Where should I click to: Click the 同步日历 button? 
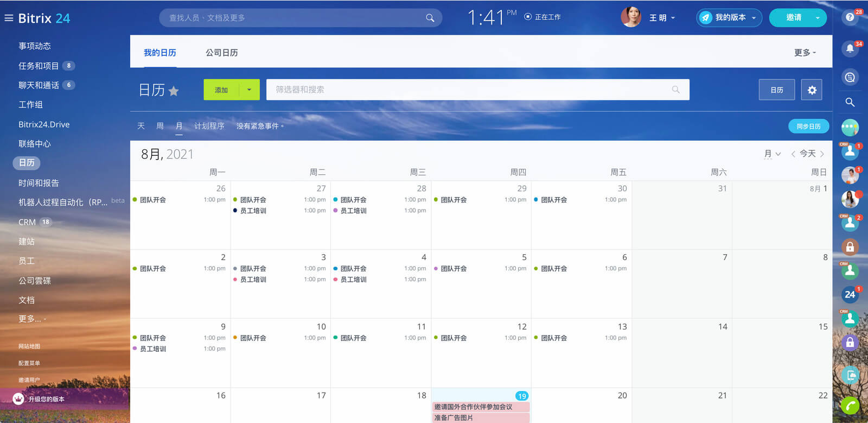click(x=808, y=126)
